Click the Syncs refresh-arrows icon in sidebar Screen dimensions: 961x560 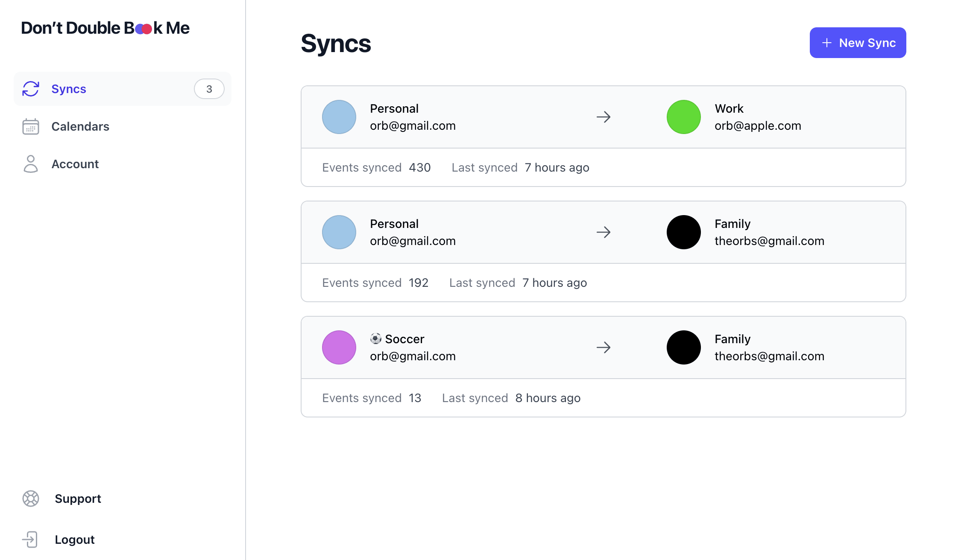[x=31, y=89]
